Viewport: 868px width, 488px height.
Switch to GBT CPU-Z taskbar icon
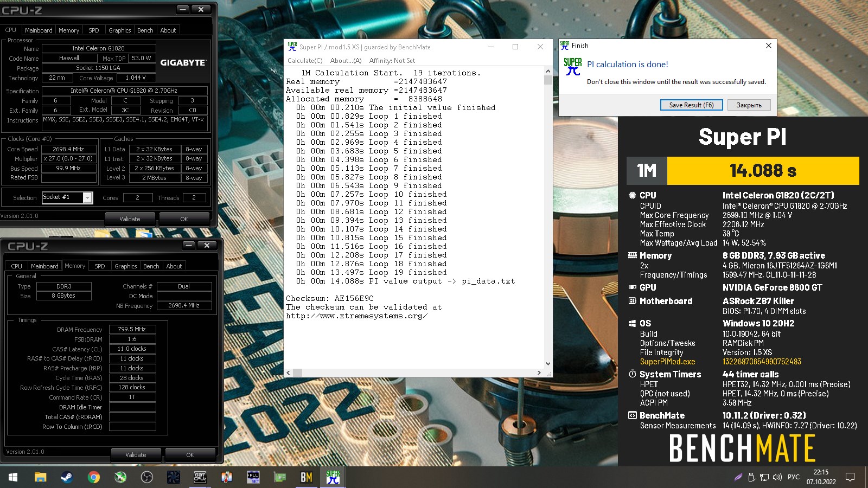200,477
